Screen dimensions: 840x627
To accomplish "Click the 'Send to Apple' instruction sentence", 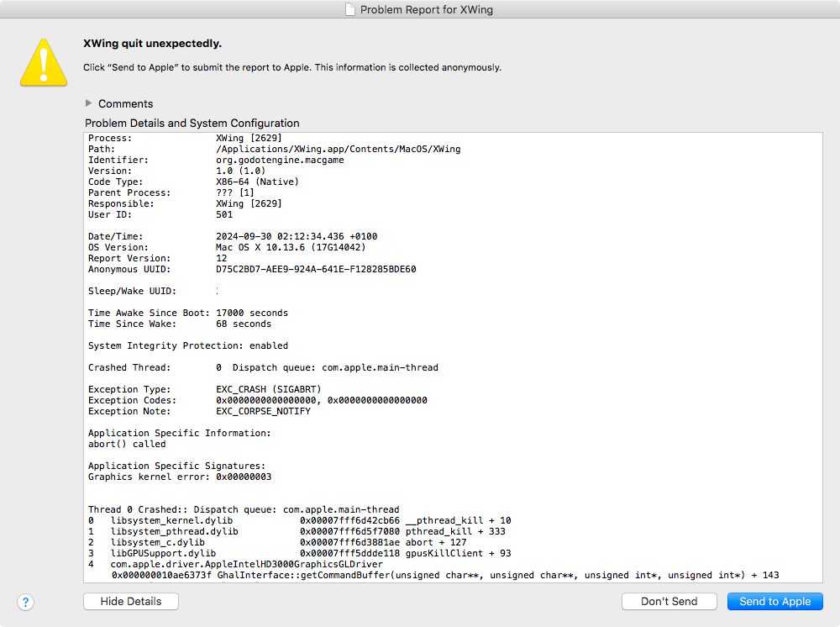I will coord(292,67).
